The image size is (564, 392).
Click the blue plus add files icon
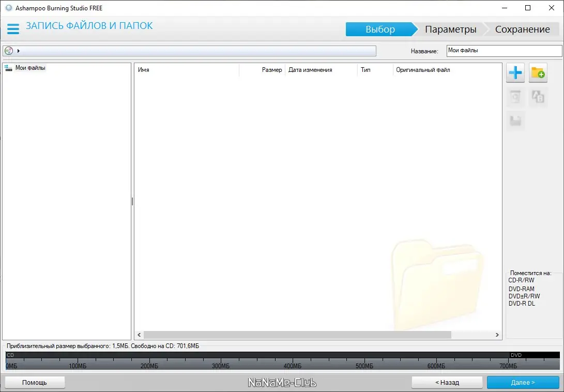[x=515, y=73]
